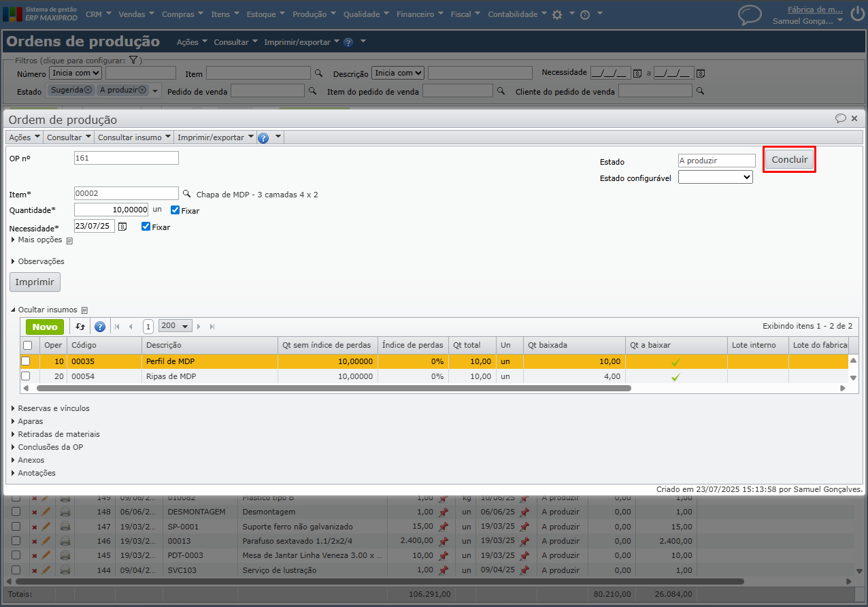Click the Quantidade input field
Screen dimensions: 868x607
pyautogui.click(x=111, y=210)
